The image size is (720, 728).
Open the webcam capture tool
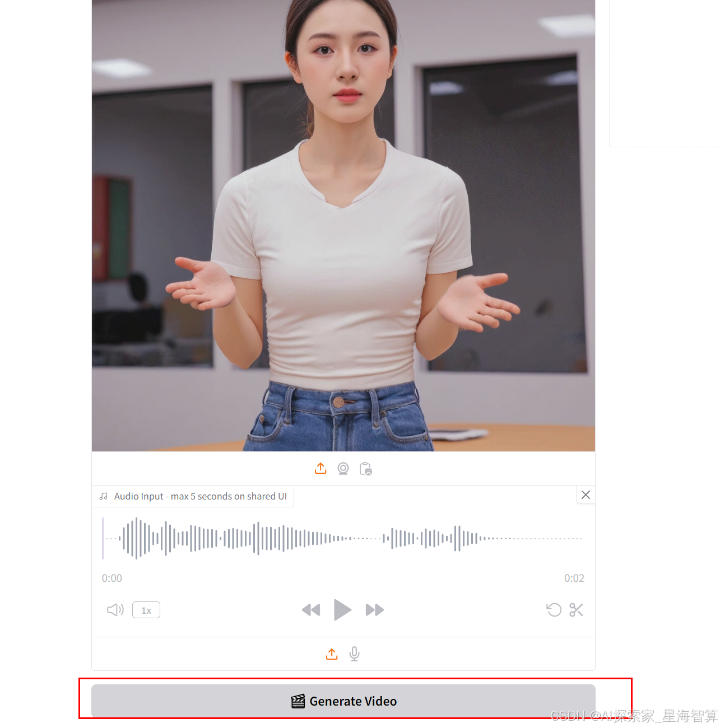[x=343, y=468]
